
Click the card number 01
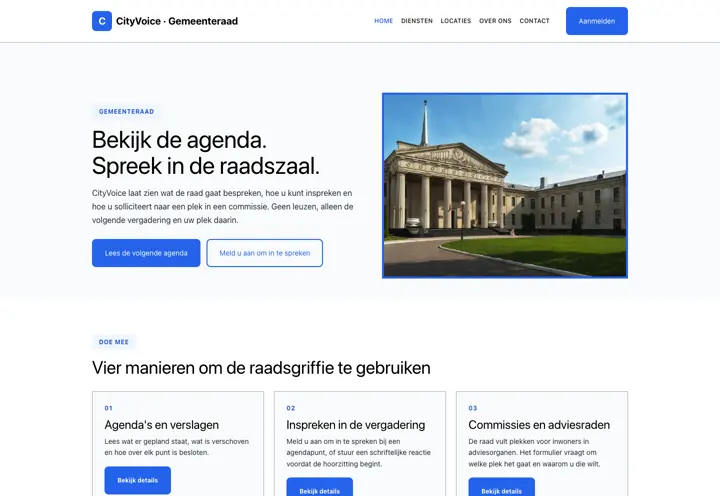click(108, 408)
